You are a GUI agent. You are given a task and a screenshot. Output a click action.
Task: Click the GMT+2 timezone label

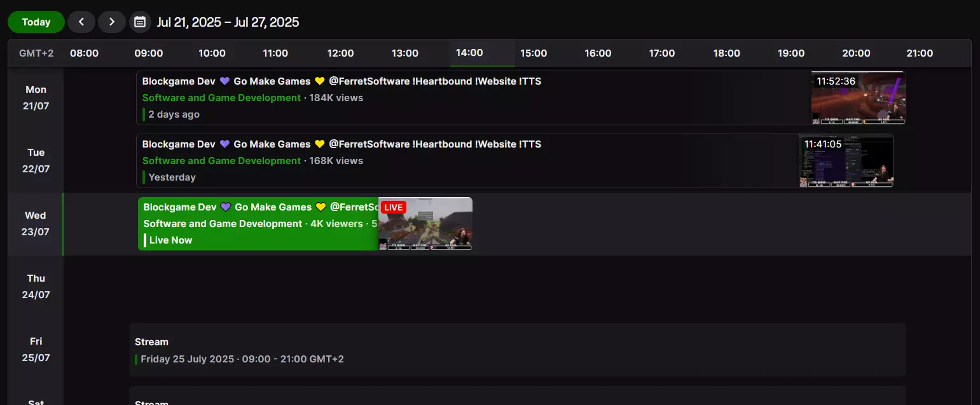coord(36,53)
